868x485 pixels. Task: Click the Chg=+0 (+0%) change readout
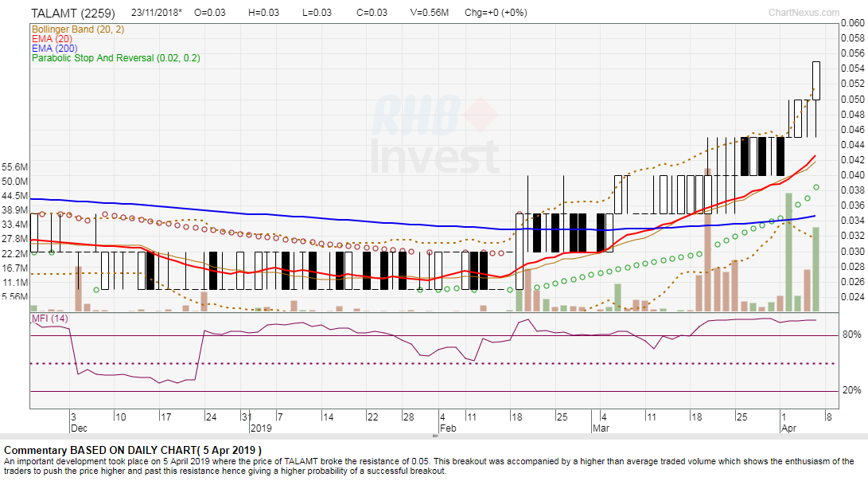496,12
